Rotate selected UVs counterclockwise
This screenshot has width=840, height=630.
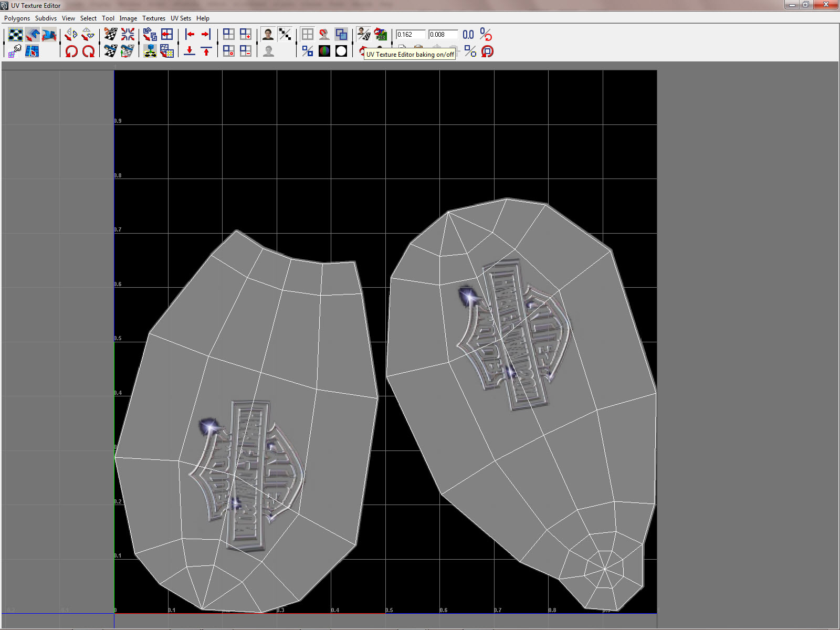(x=71, y=51)
